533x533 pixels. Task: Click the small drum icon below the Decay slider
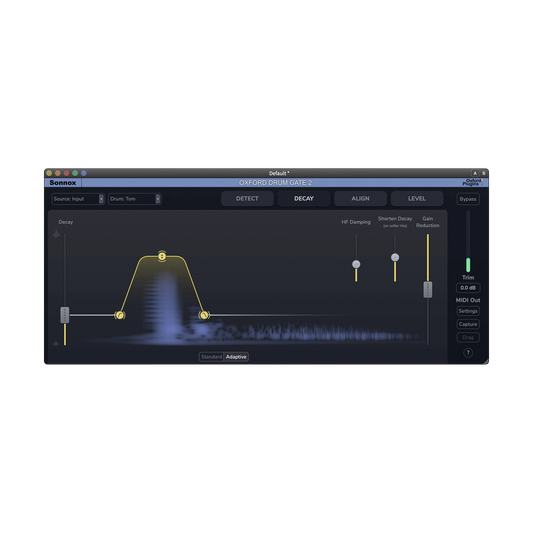coord(56,344)
